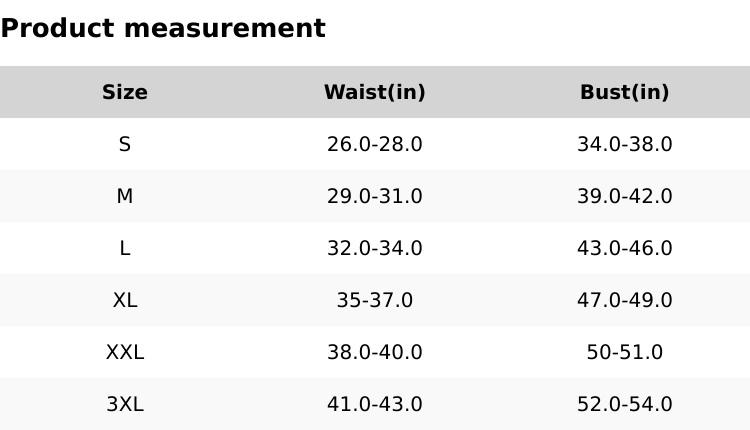Click the 3XL size cell
Viewport: 750px width, 430px height.
[125, 404]
